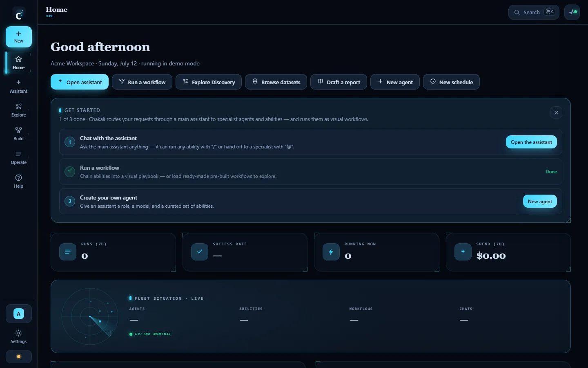The height and width of the screenshot is (368, 588).
Task: Click the activity pulse icon top right
Action: pyautogui.click(x=572, y=12)
